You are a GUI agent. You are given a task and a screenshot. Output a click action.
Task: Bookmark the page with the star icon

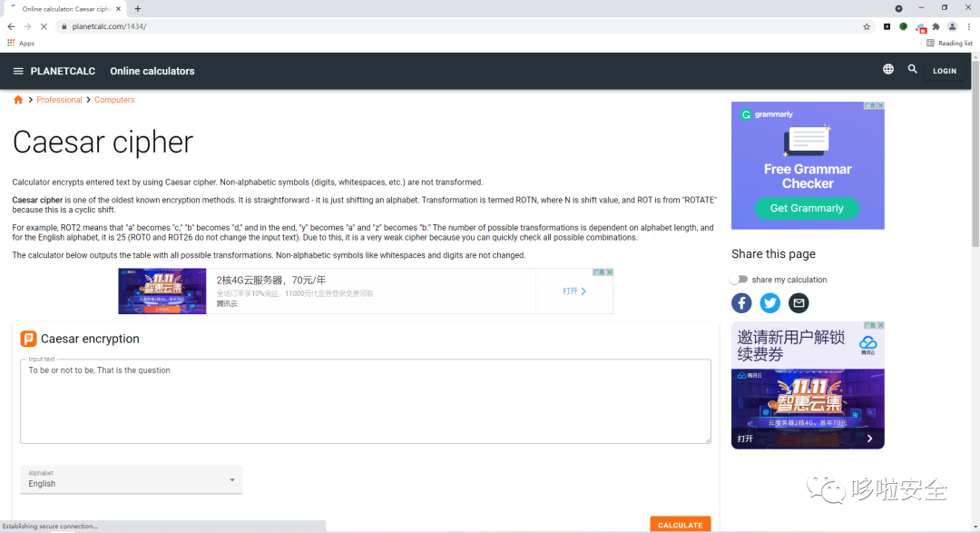[x=867, y=26]
